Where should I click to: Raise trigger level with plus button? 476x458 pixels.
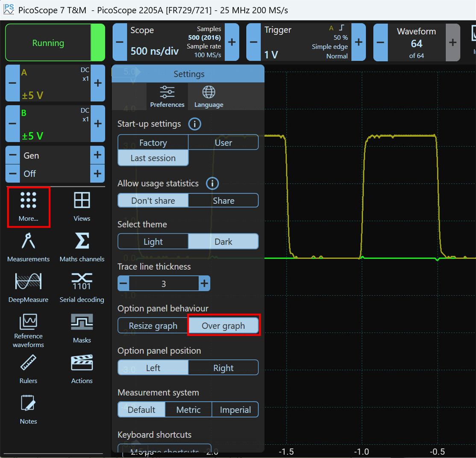tap(358, 42)
